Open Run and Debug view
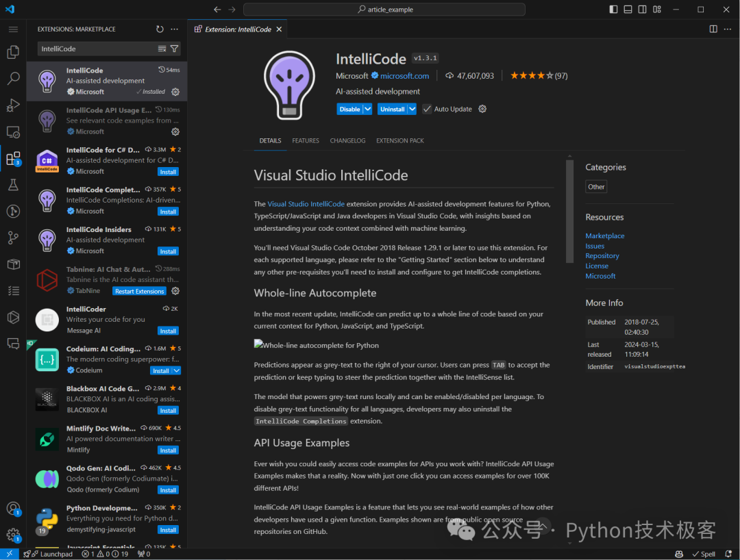 (13, 105)
